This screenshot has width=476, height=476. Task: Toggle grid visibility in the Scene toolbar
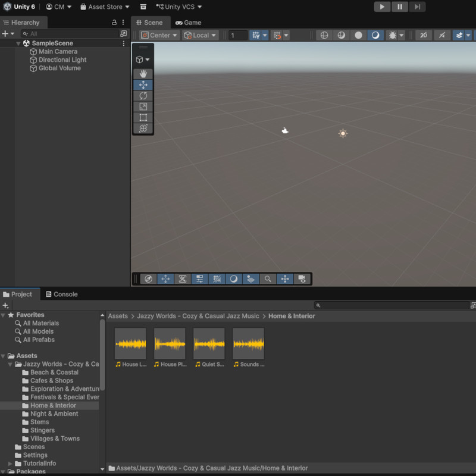(x=256, y=35)
